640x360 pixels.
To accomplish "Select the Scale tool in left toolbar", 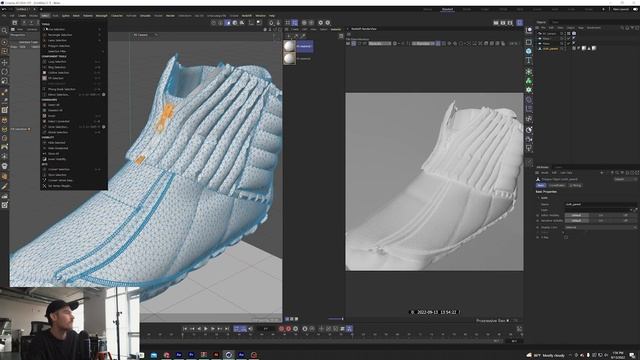I will click(x=4, y=81).
